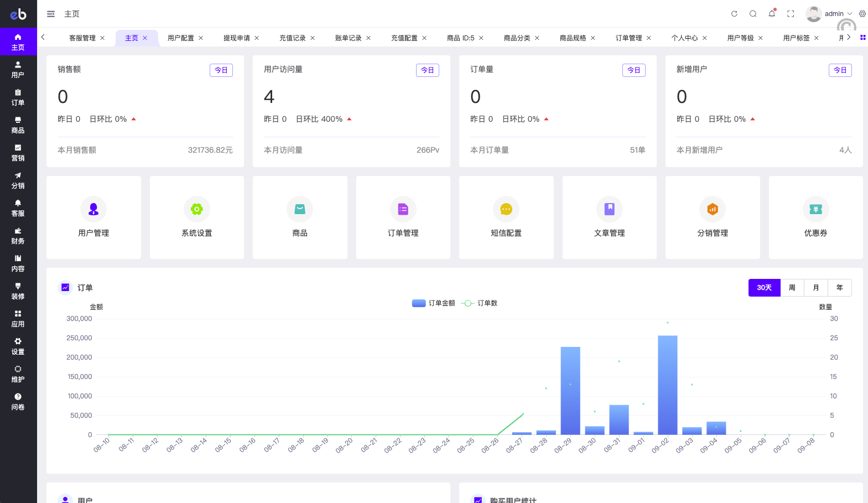Close the 客服管理 tab
The height and width of the screenshot is (503, 868).
102,38
